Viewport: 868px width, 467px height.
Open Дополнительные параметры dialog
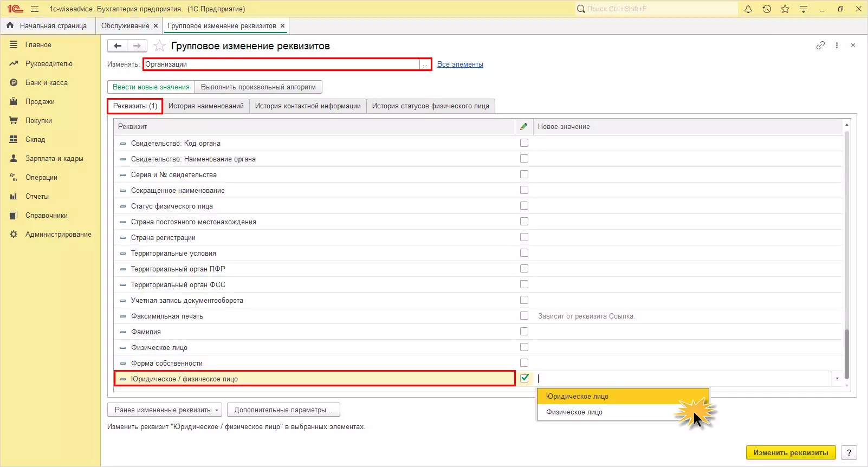283,410
